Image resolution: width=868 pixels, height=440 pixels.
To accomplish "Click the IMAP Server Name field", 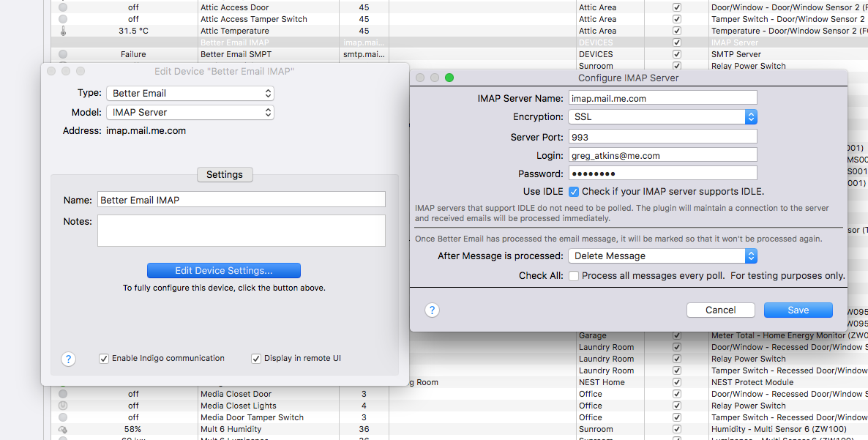I will (x=662, y=98).
